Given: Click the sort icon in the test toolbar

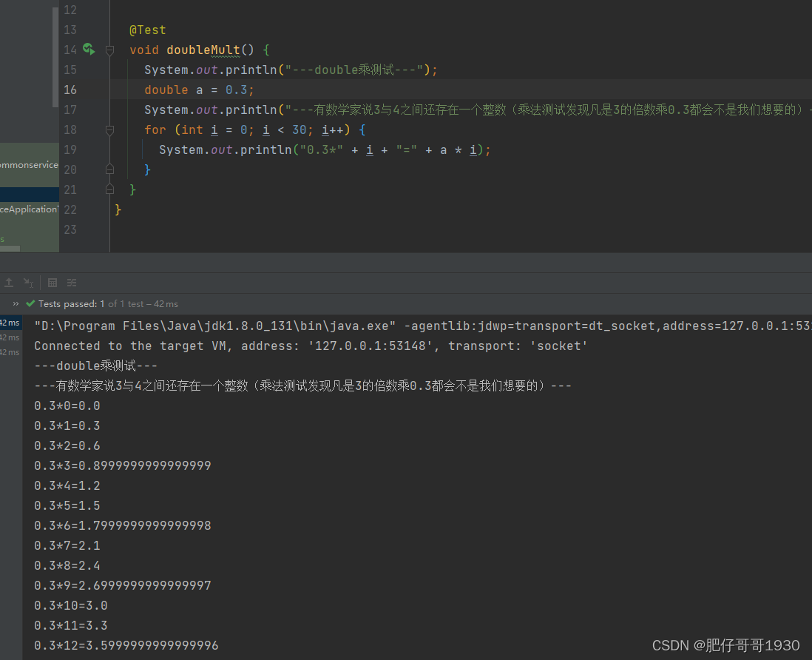Looking at the screenshot, I should 29,283.
